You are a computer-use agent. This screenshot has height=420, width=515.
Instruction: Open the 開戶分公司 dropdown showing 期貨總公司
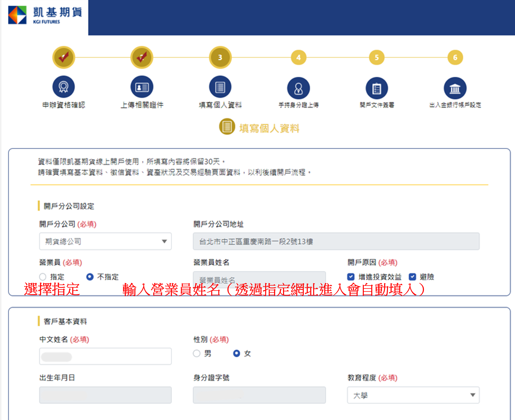[x=105, y=241]
